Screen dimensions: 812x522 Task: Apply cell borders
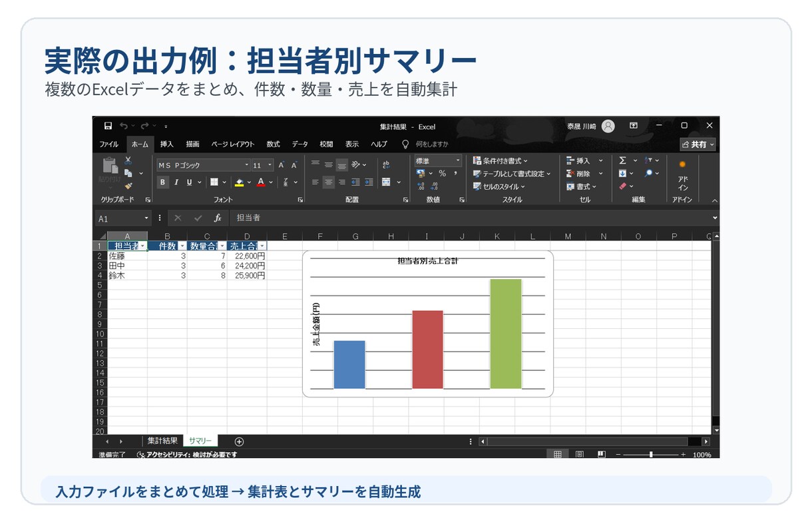pyautogui.click(x=214, y=182)
